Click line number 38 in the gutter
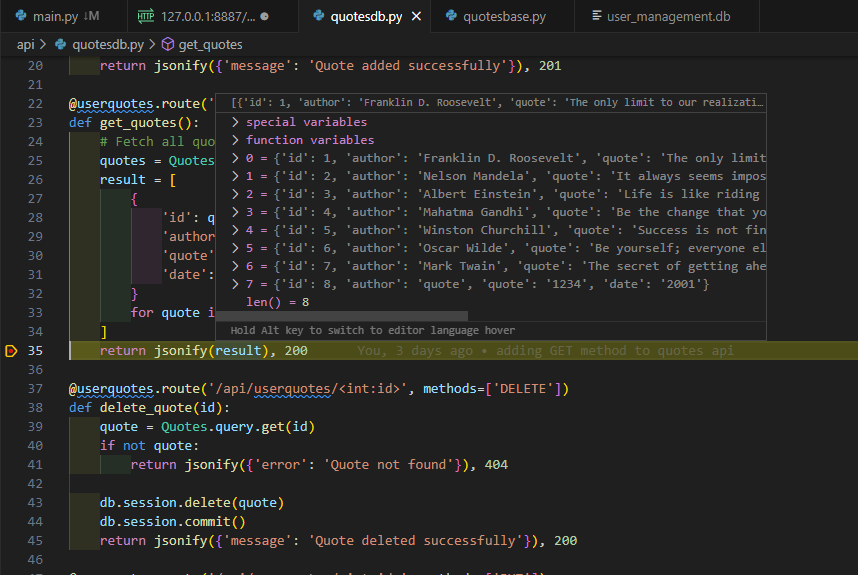858x575 pixels. pyautogui.click(x=35, y=408)
